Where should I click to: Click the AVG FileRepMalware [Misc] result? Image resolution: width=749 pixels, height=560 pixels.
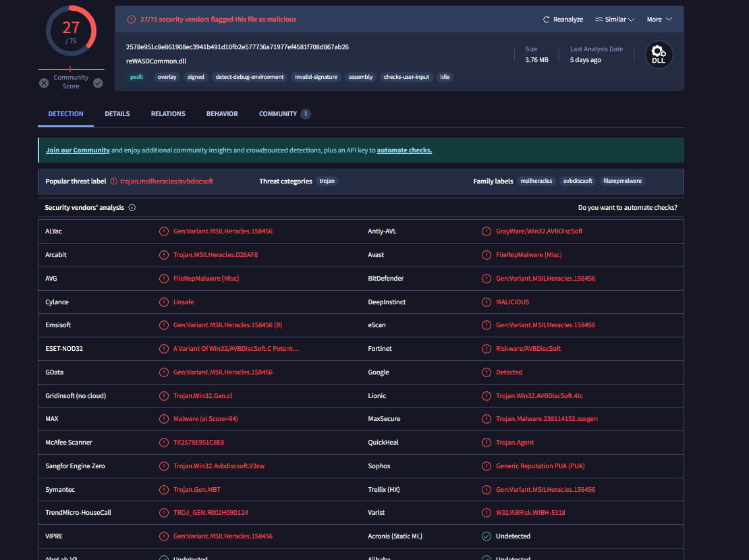206,278
